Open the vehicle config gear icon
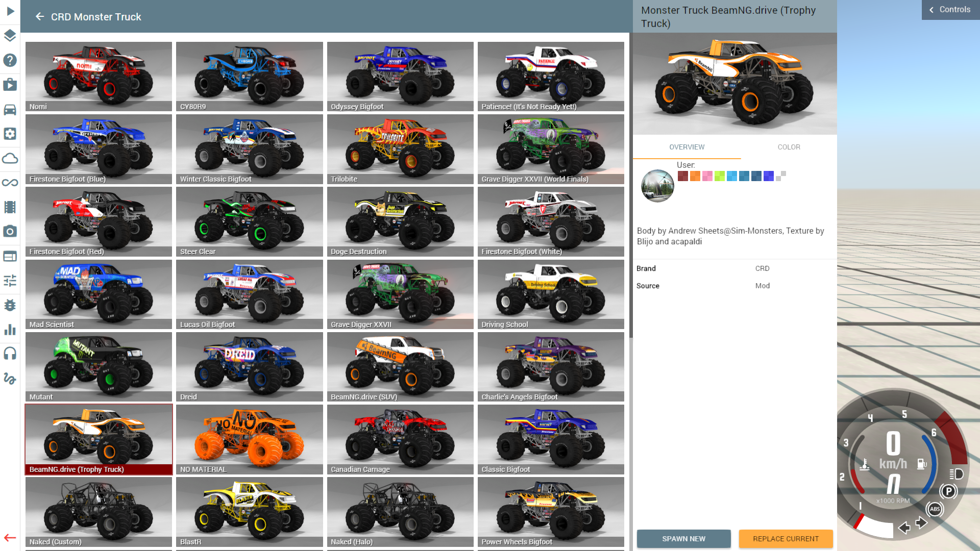Viewport: 980px width, 551px height. point(10,134)
